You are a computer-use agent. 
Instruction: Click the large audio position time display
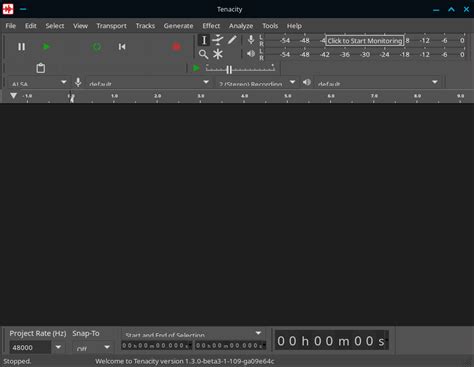coord(332,341)
